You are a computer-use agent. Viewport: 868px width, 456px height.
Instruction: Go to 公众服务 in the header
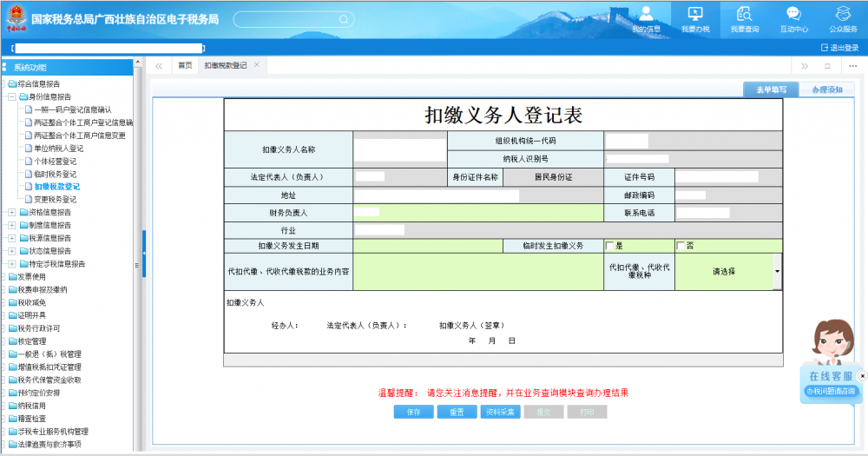(x=843, y=17)
